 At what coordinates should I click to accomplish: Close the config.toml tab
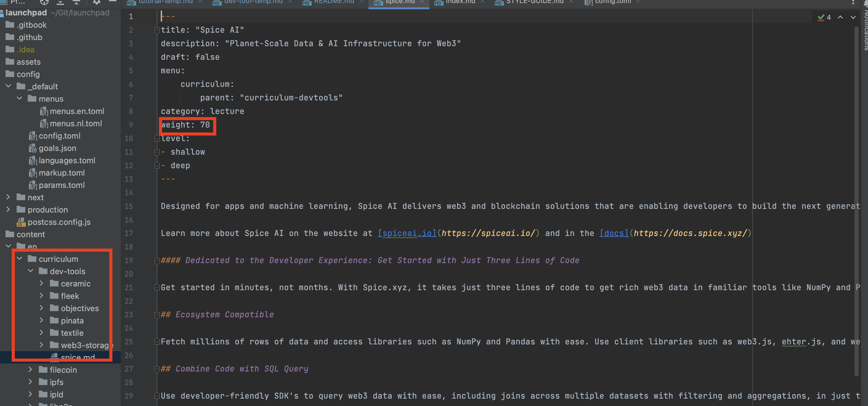638,2
